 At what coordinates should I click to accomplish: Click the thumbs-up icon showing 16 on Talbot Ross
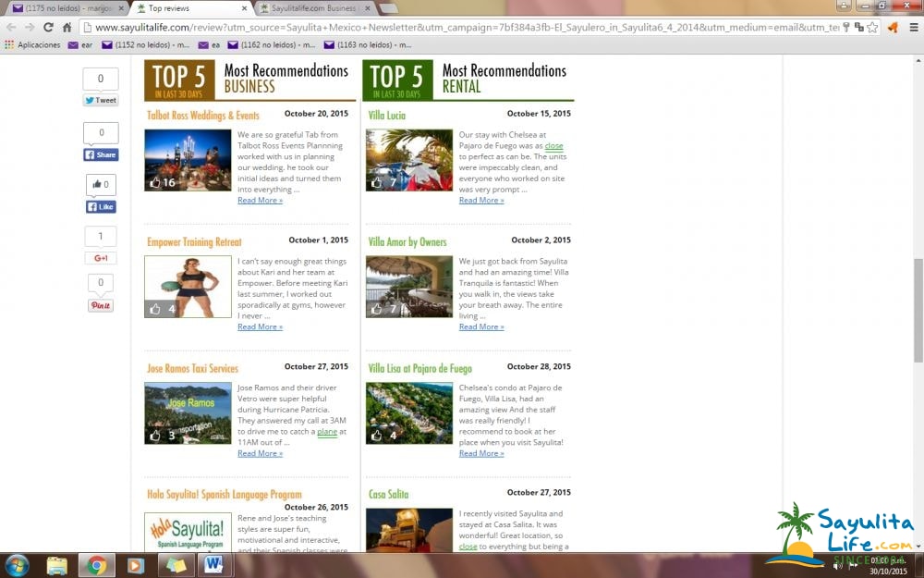pyautogui.click(x=155, y=183)
